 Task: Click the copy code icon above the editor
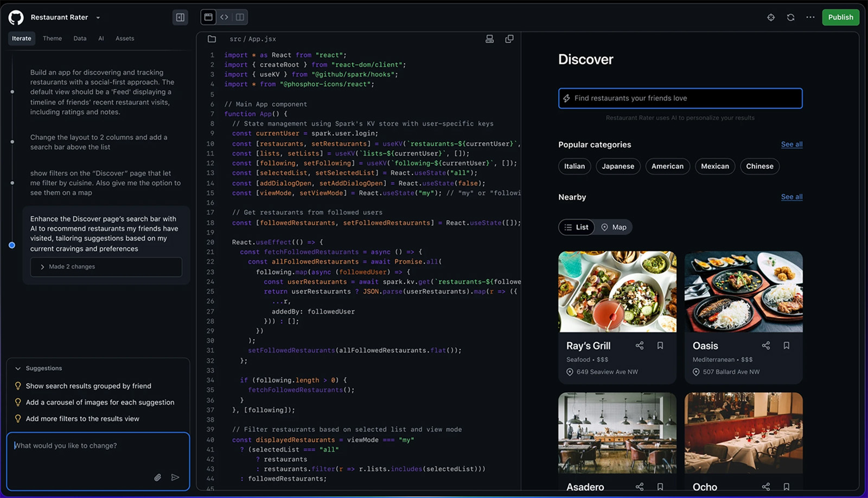click(509, 39)
